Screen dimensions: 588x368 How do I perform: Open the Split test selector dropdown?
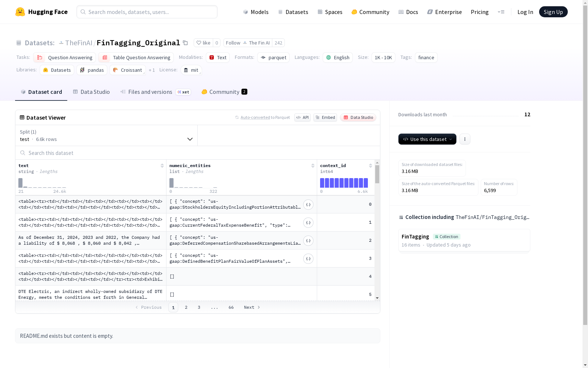(106, 135)
